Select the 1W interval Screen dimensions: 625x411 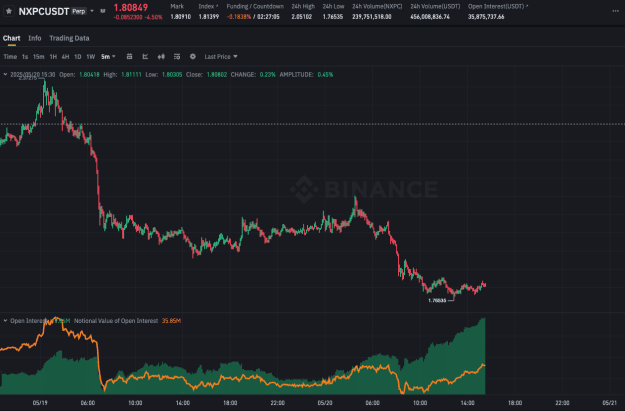pos(90,57)
